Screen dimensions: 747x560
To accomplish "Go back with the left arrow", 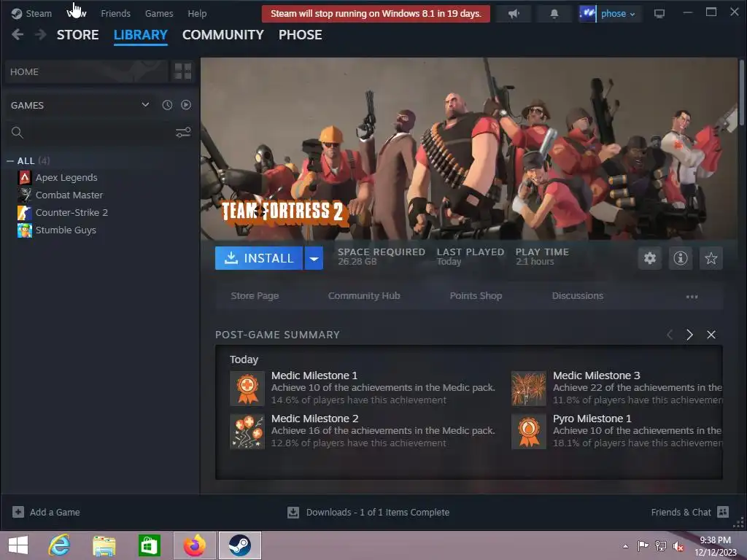I will pos(18,34).
